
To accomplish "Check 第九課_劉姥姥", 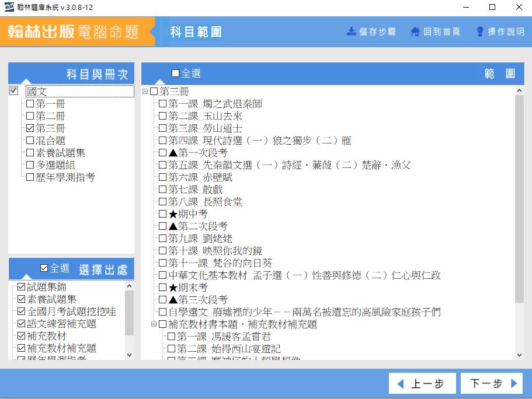I will (162, 238).
